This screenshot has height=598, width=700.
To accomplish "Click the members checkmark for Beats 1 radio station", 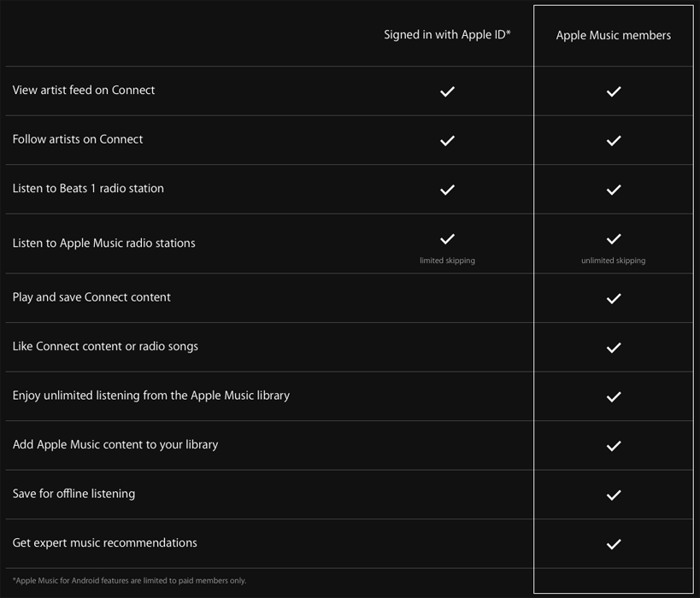I will coord(614,190).
